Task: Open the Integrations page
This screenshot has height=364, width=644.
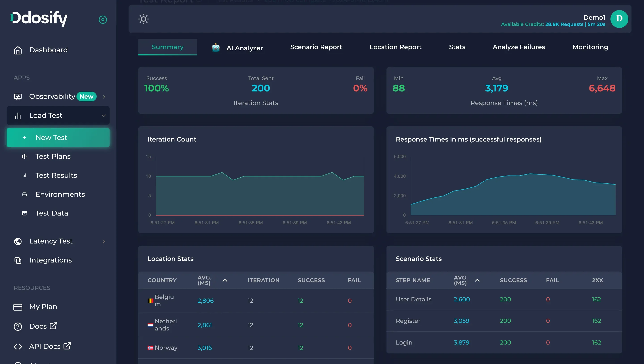Action: pyautogui.click(x=50, y=260)
